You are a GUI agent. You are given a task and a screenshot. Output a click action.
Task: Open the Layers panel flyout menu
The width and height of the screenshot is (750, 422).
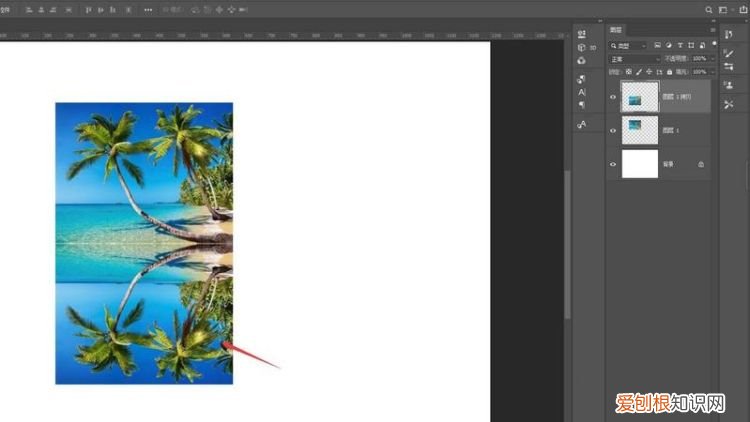coord(712,32)
